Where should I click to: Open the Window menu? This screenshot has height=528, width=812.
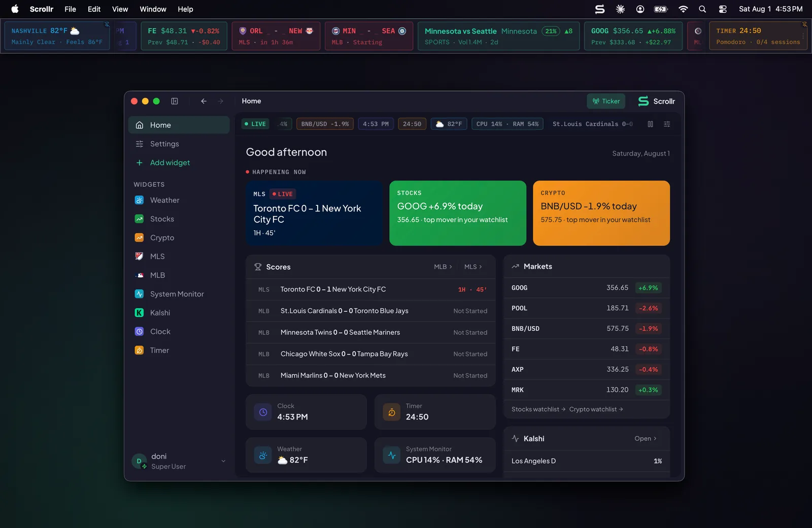pyautogui.click(x=153, y=9)
